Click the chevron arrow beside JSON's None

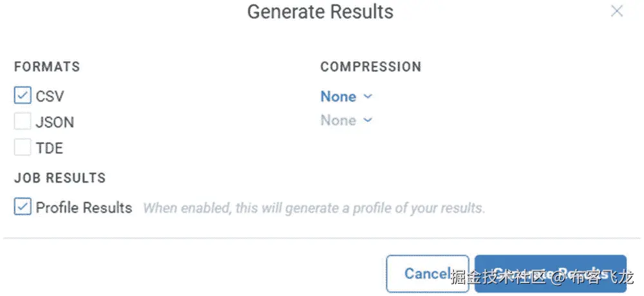[x=368, y=121]
